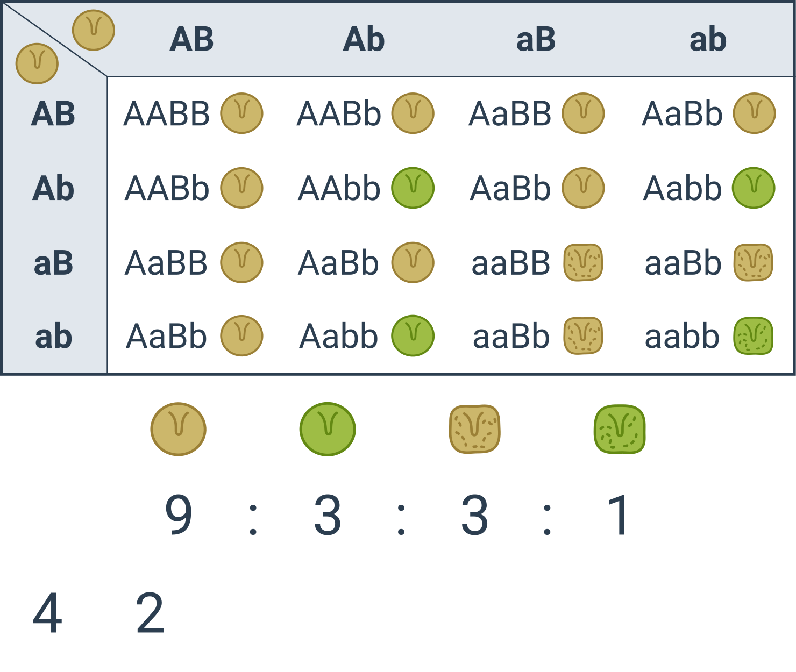Click the ab row header

[x=53, y=337]
